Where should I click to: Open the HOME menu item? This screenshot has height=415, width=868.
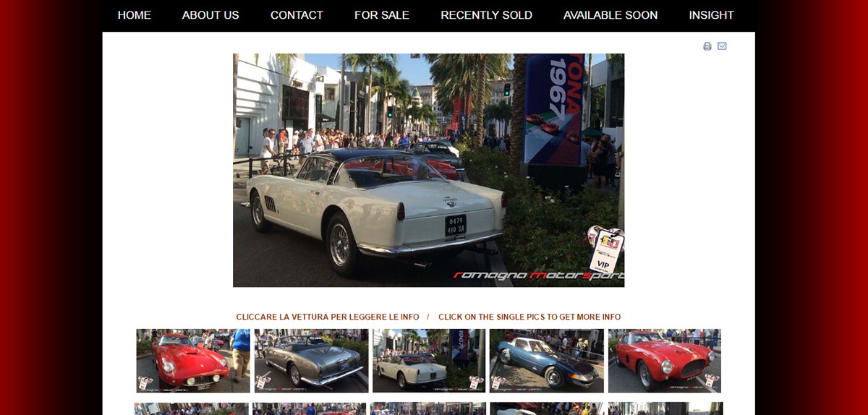pos(135,15)
